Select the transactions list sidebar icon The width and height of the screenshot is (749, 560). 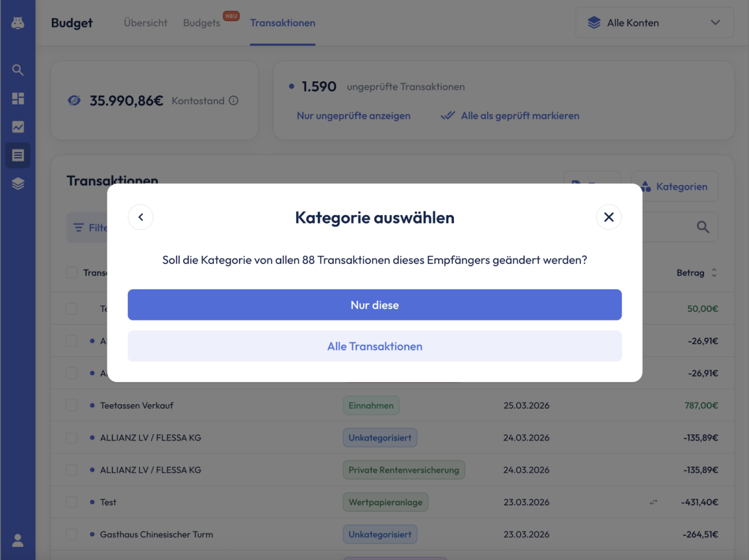pyautogui.click(x=18, y=156)
